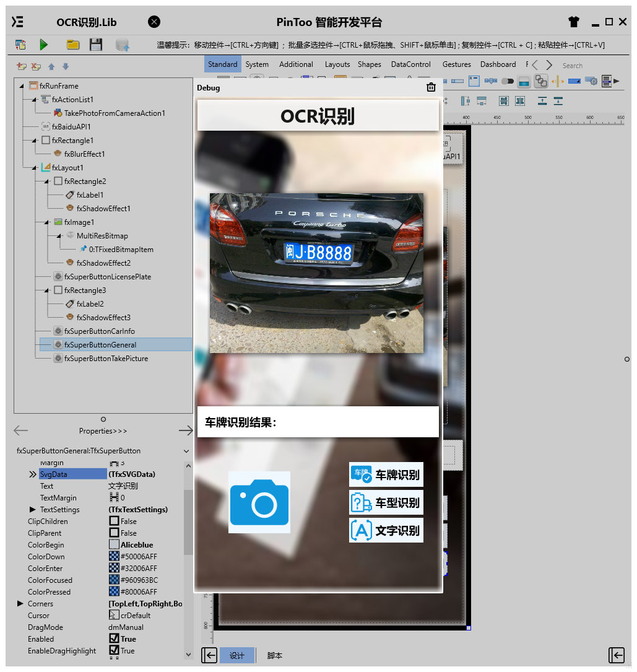Click the yellow open folder toolbar icon
Viewport: 637px width, 672px height.
73,45
